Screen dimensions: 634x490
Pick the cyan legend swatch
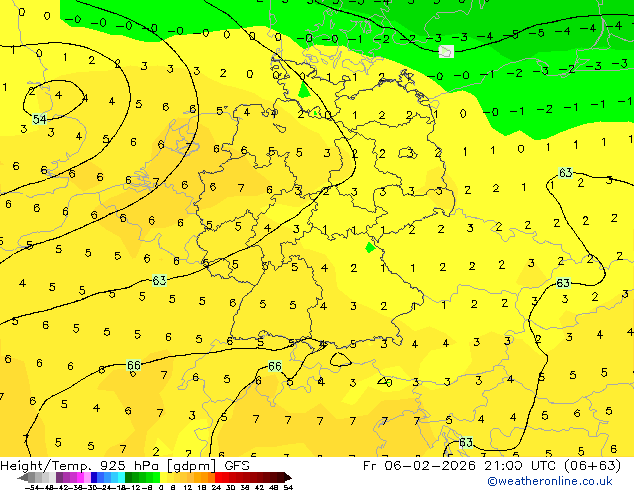pyautogui.click(x=122, y=478)
